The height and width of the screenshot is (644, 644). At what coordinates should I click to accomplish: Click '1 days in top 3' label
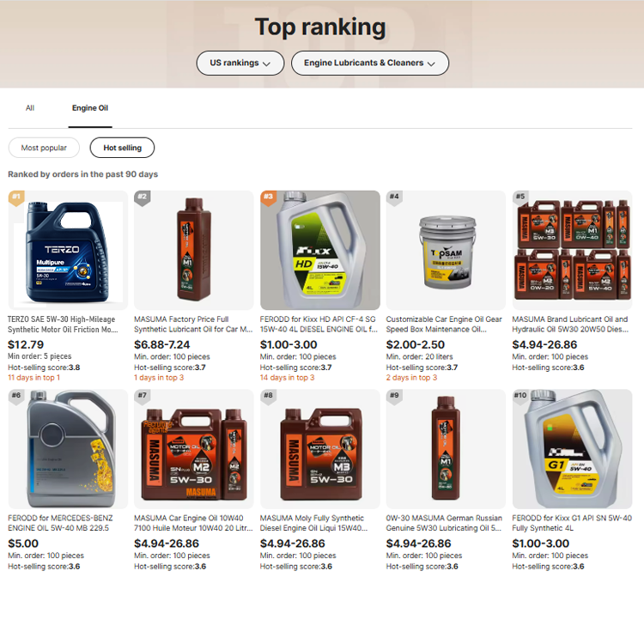159,378
